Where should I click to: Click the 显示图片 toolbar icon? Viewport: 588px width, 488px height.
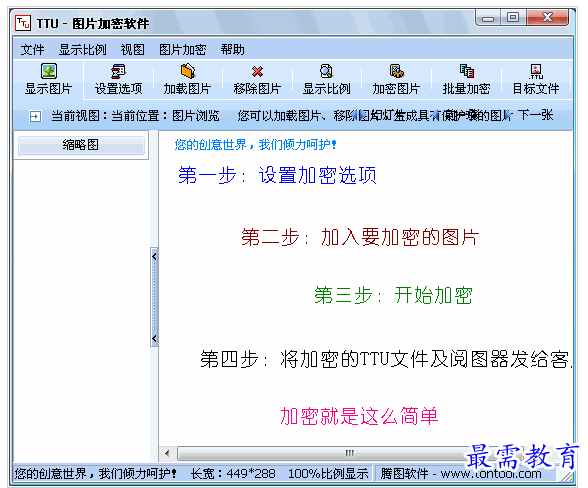tap(49, 71)
